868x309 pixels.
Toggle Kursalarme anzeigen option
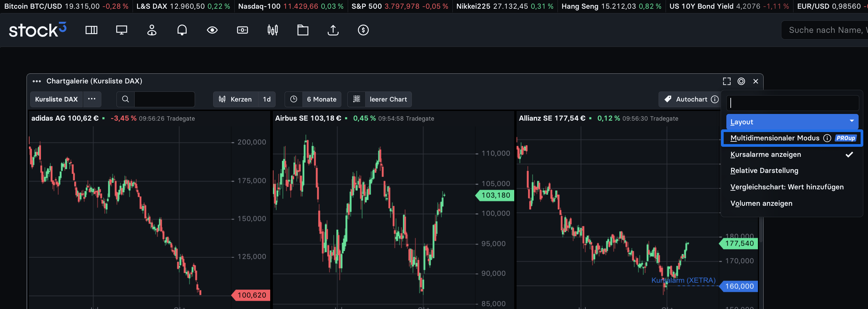click(791, 154)
